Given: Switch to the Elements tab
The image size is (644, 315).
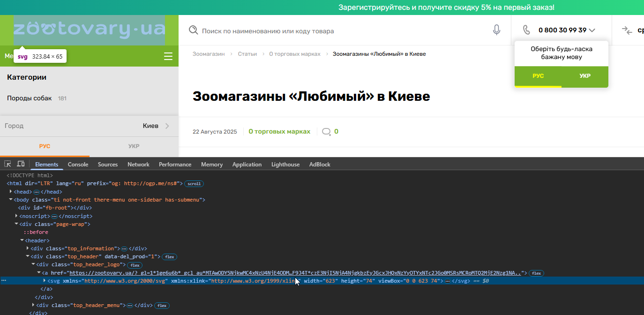Looking at the screenshot, I should click(x=46, y=165).
